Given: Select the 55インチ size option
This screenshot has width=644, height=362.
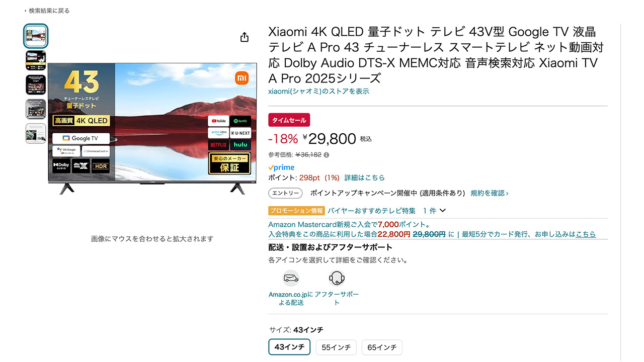Looking at the screenshot, I should coord(336,347).
